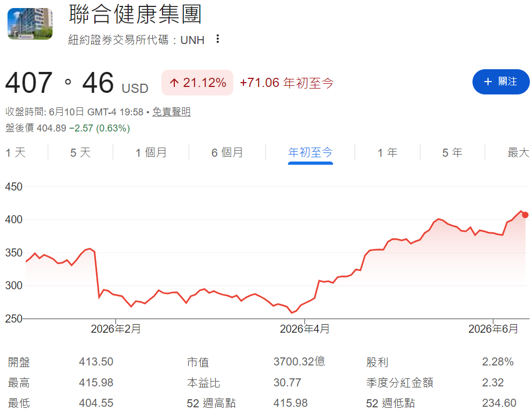Click the UnitedHealth company thumbnail image
Image resolution: width=532 pixels, height=410 pixels.
click(x=30, y=24)
